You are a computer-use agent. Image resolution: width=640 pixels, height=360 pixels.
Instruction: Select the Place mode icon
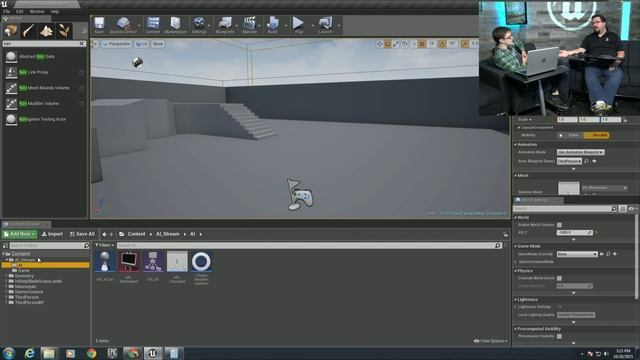click(x=11, y=31)
